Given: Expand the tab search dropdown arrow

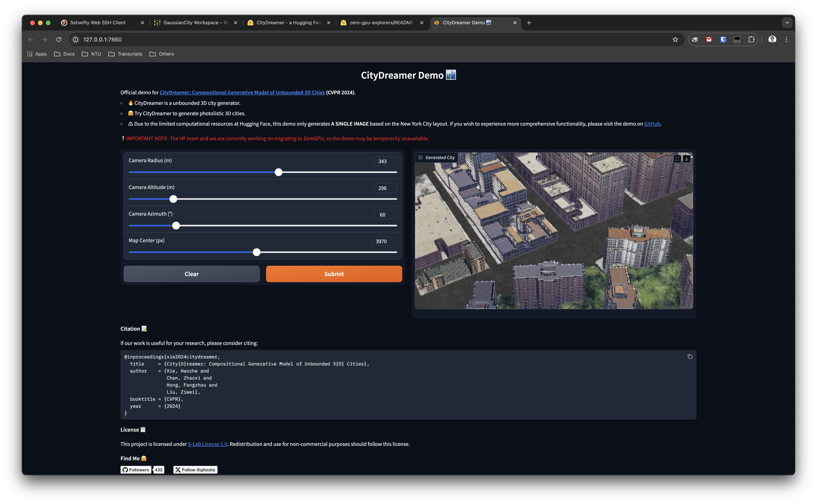Looking at the screenshot, I should pos(787,23).
